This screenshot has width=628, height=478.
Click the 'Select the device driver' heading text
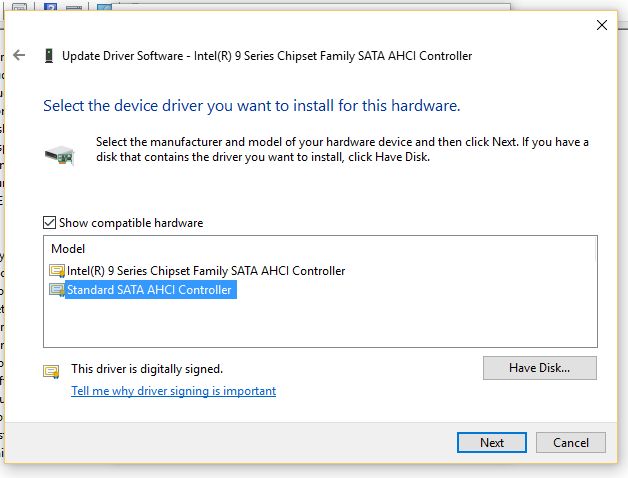[250, 105]
